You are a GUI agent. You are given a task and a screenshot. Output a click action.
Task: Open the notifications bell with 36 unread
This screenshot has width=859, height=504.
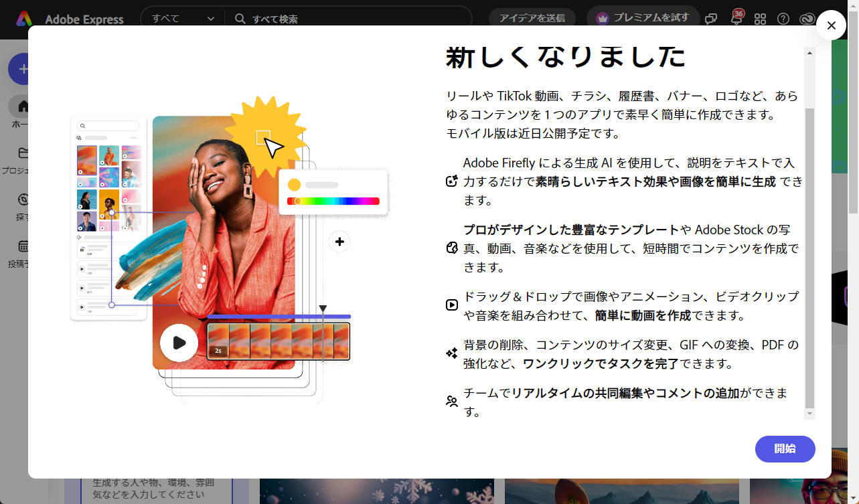736,19
